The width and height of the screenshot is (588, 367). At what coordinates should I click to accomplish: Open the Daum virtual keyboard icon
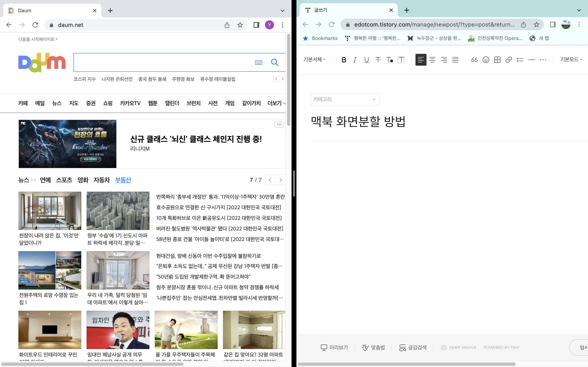point(259,62)
